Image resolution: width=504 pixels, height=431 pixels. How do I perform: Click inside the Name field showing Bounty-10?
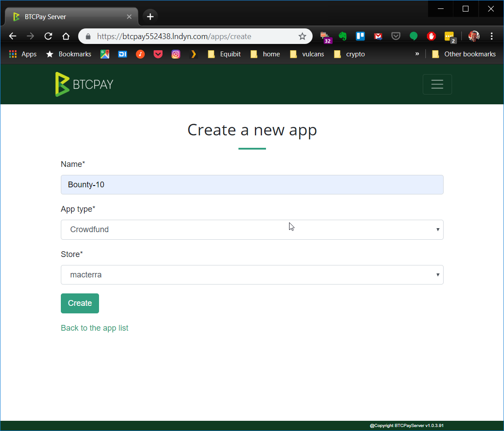(x=252, y=185)
